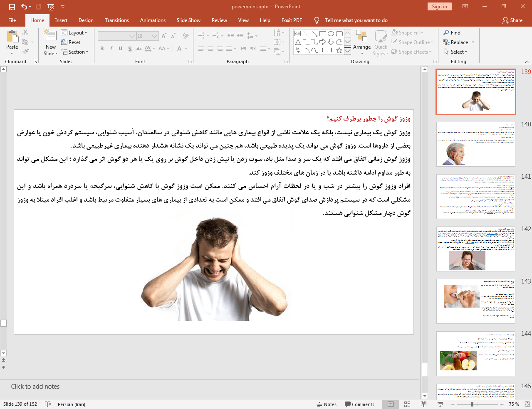Switch to the Insert tab
This screenshot has height=409, width=532.
[61, 20]
